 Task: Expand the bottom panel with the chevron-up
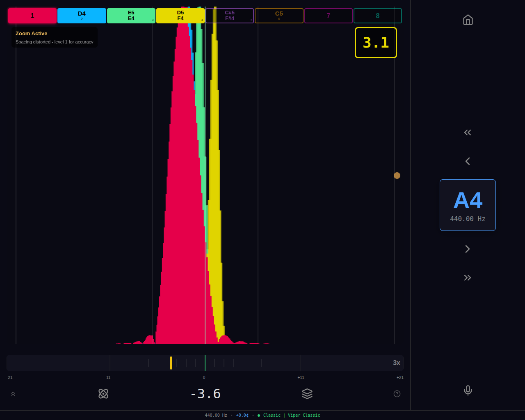(x=13, y=394)
